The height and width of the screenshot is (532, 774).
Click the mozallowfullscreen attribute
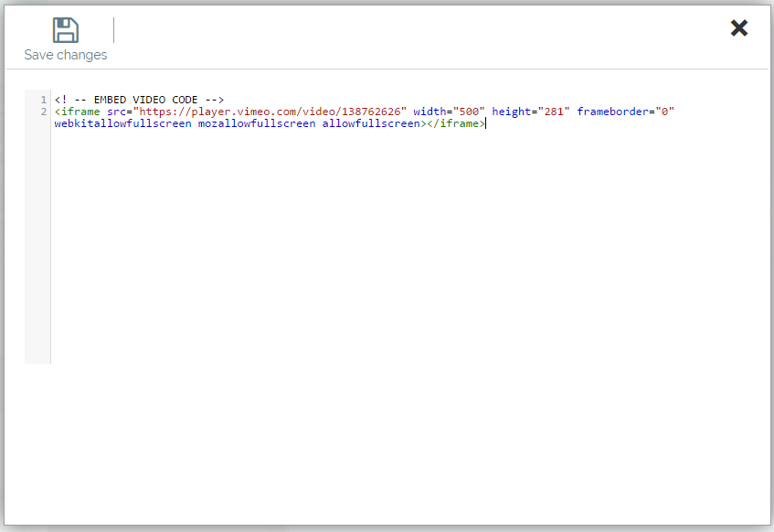[256, 123]
